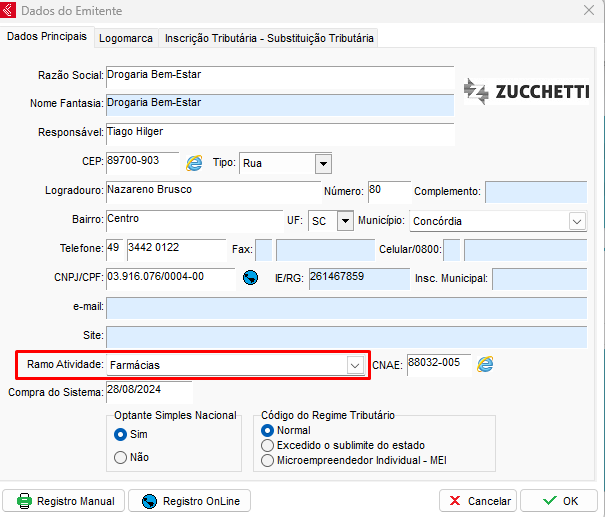
Task: Open Inscrição Tributária - Substituição Tributária tab
Action: tap(269, 38)
